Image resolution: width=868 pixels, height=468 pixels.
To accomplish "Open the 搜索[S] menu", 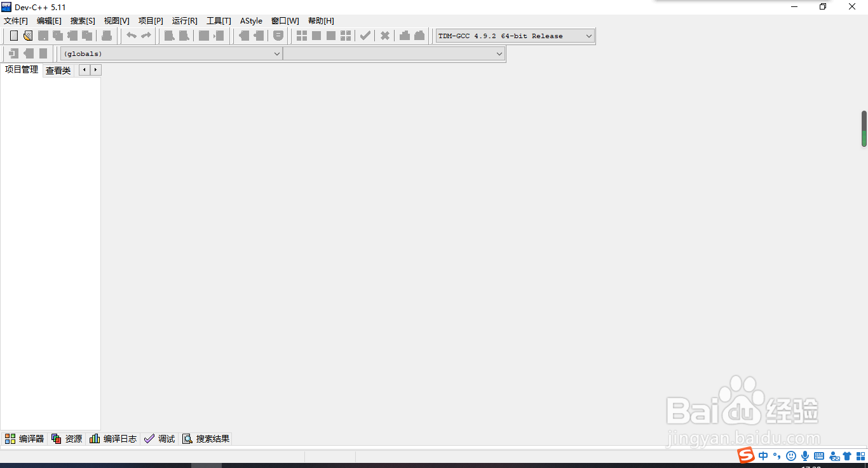I will pyautogui.click(x=83, y=21).
